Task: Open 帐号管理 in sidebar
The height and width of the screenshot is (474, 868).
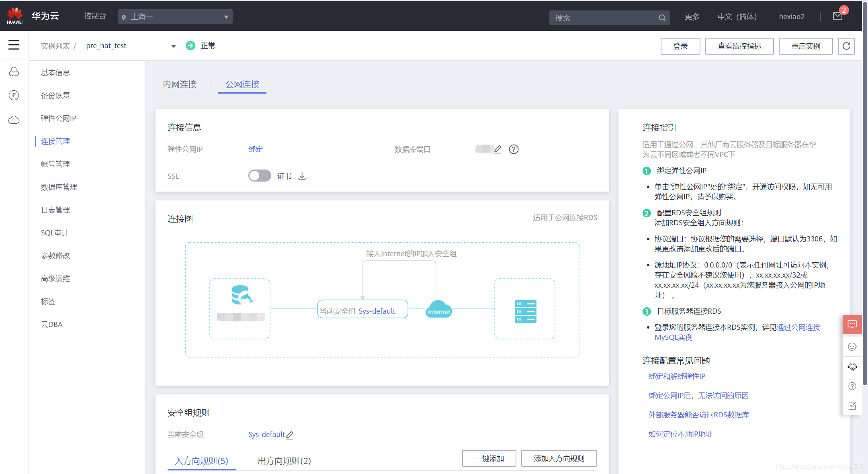Action: pyautogui.click(x=55, y=164)
